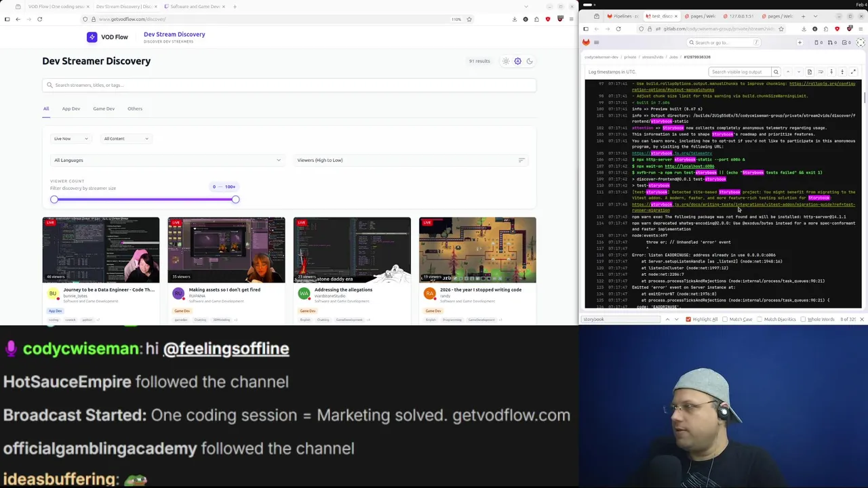Open the GitLab user avatar menu
The image size is (868, 488).
tap(861, 43)
